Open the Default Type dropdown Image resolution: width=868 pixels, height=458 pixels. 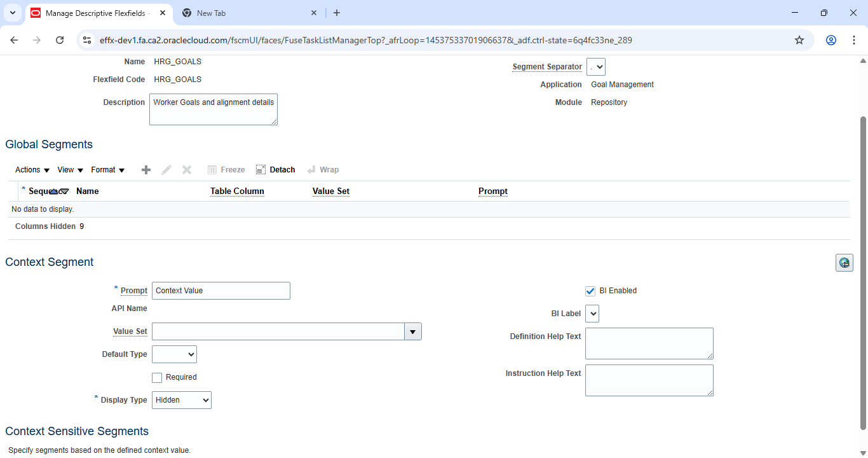175,354
